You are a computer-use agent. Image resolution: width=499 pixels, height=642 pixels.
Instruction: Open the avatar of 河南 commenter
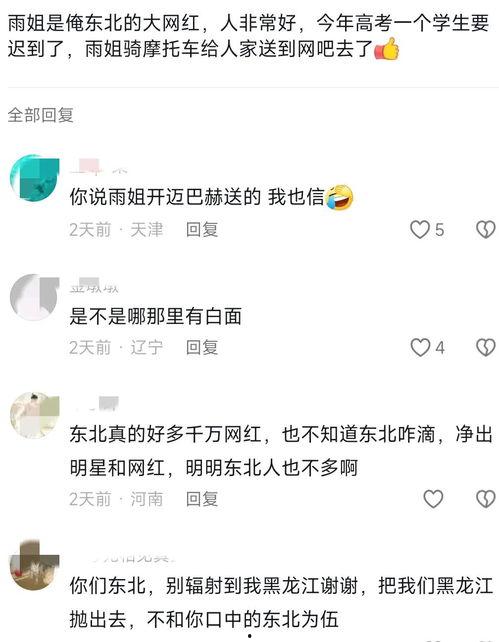coord(34,415)
